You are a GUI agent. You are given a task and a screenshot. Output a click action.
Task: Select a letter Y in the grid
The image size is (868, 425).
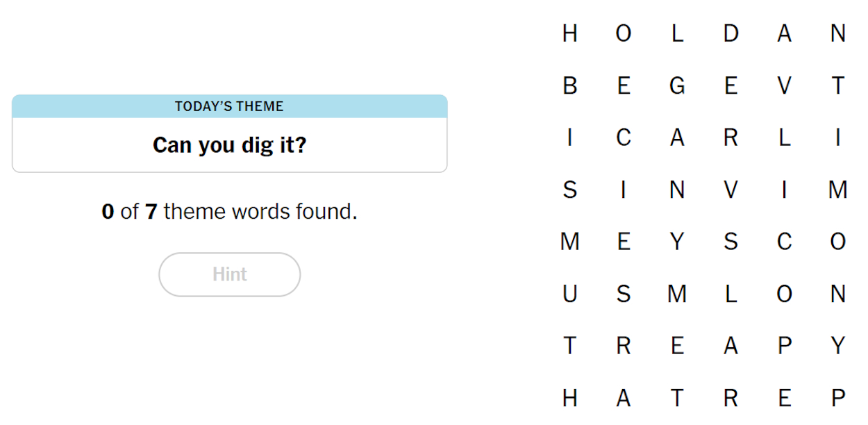point(676,242)
